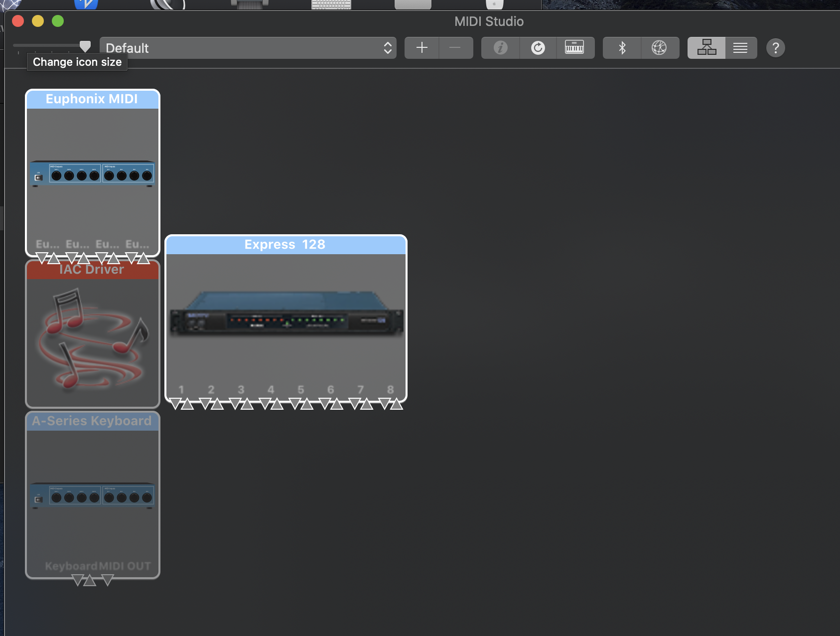The image size is (840, 636).
Task: Click port label 7 on Express 128
Action: 361,390
